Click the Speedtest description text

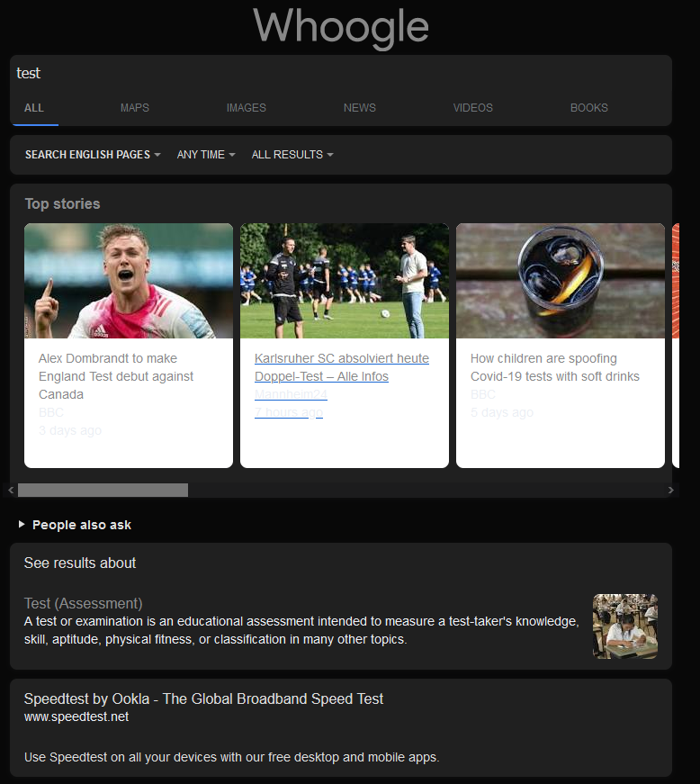232,757
